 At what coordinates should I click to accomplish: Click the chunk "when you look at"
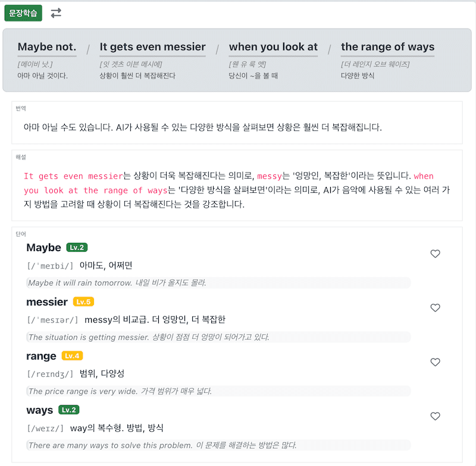tap(273, 47)
